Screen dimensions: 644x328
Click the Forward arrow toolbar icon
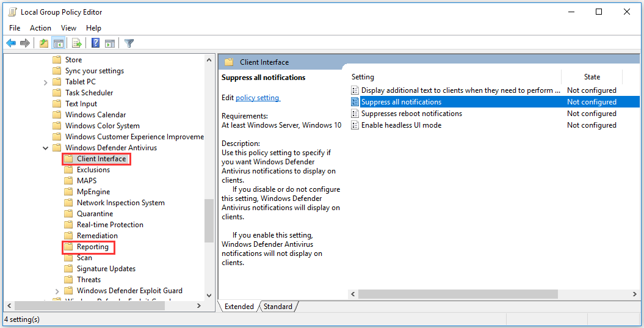pyautogui.click(x=25, y=43)
